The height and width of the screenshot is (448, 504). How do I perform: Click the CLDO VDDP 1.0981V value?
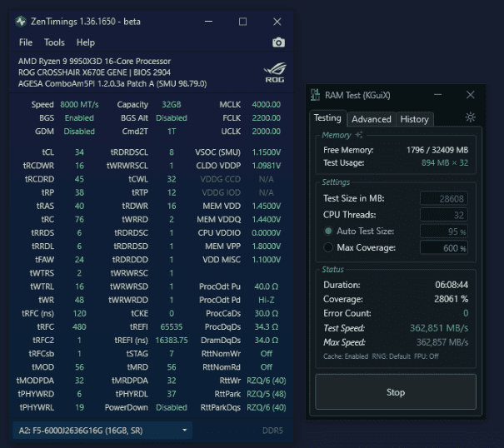pos(266,166)
